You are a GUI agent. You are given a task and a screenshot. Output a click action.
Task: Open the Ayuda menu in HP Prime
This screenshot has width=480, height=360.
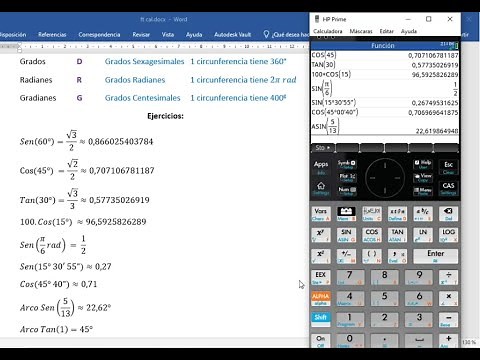pyautogui.click(x=409, y=31)
